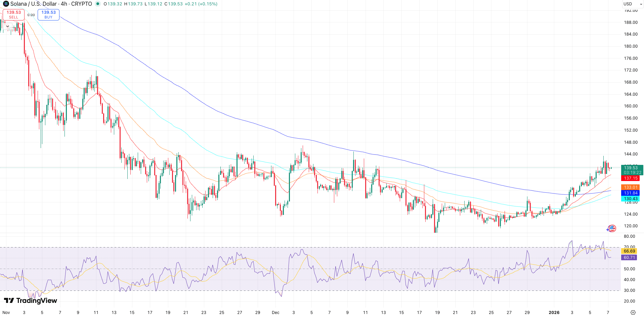Click the SELL button showing 139.53
644x316 pixels.
click(x=13, y=14)
